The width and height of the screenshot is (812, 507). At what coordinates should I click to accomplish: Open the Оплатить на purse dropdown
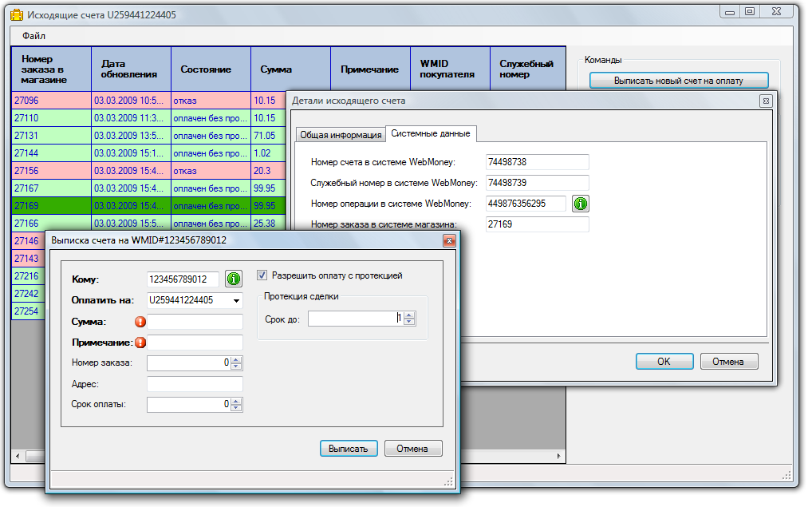point(236,301)
